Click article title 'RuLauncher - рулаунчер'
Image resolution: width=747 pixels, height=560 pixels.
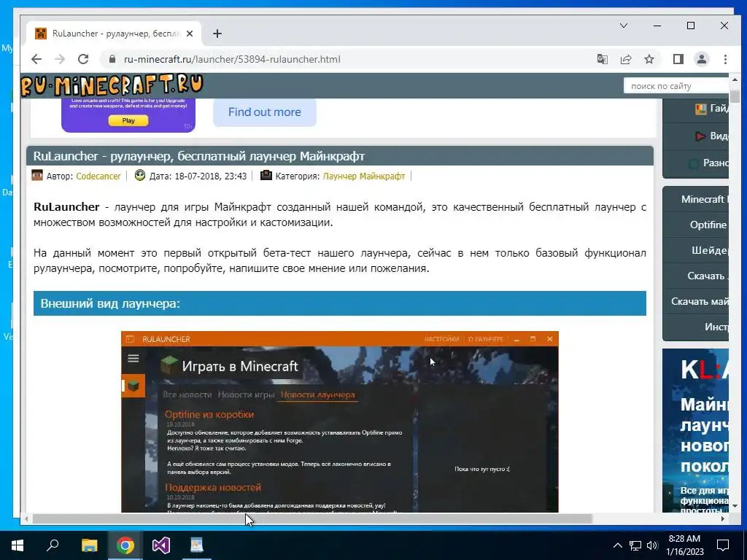click(199, 156)
